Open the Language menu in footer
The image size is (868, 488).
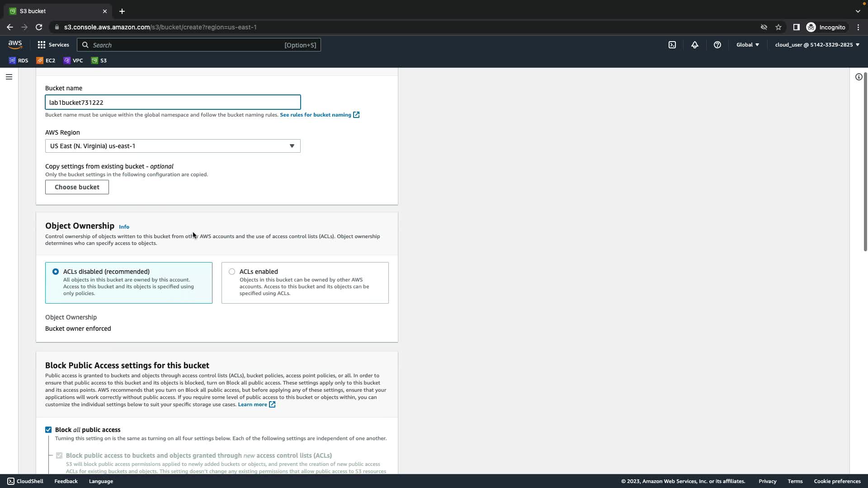(101, 481)
